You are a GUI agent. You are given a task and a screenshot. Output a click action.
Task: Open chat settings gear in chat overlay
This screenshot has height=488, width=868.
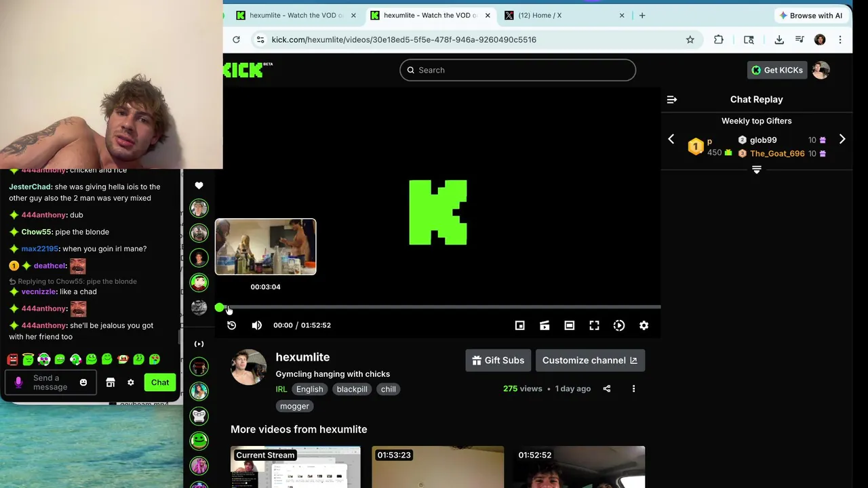131,383
